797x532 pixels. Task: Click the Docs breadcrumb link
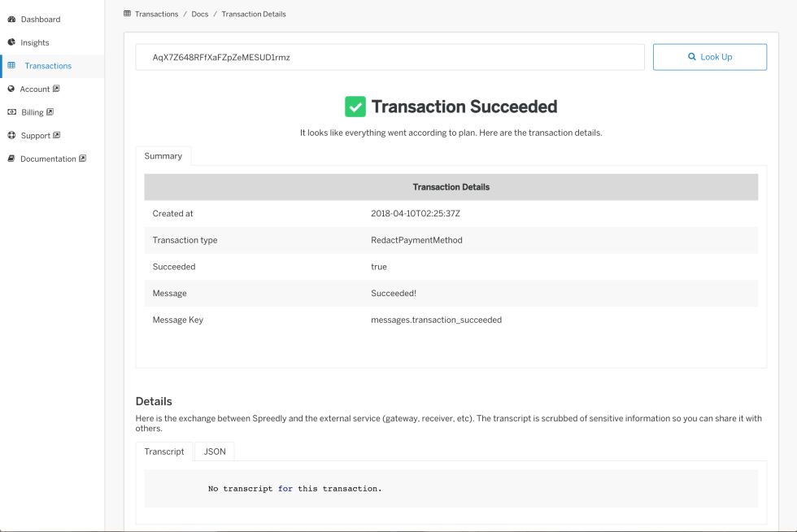200,14
